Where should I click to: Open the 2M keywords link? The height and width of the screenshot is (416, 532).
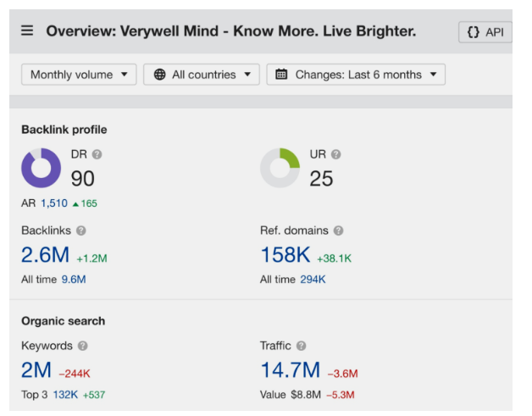(36, 370)
